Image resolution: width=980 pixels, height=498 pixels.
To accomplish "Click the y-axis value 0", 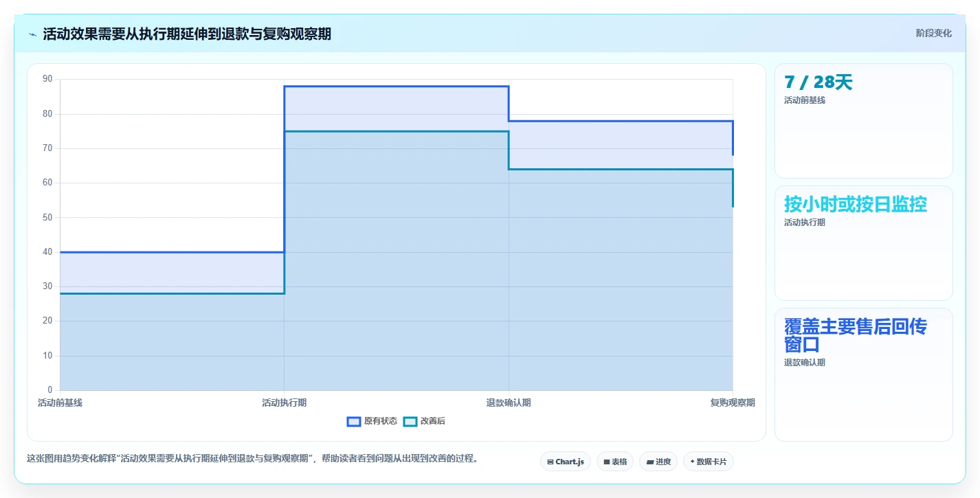I will 49,390.
